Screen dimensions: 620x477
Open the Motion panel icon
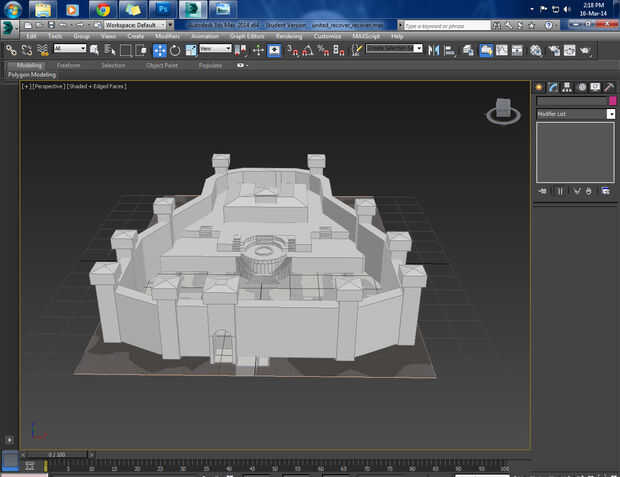click(x=580, y=87)
